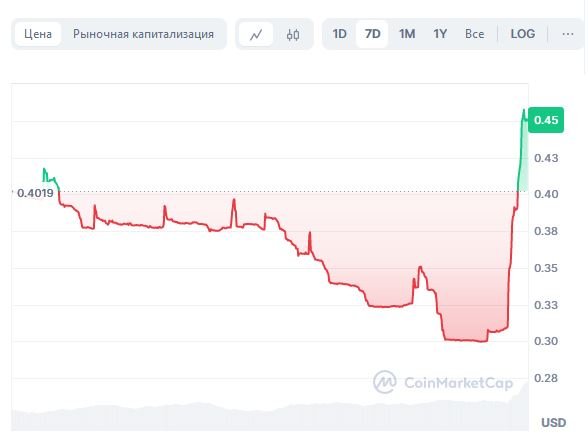
Task: Toggle the LOG scale option
Action: click(x=523, y=34)
